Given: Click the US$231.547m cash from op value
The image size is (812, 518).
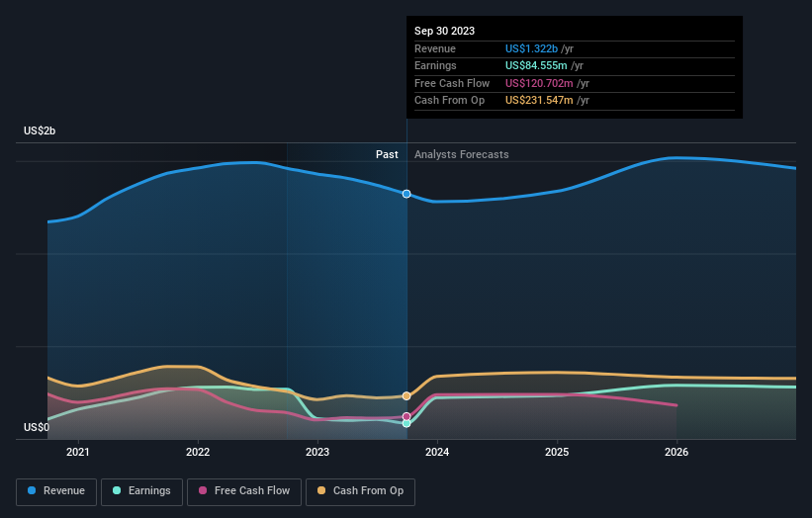Looking at the screenshot, I should click(539, 101).
